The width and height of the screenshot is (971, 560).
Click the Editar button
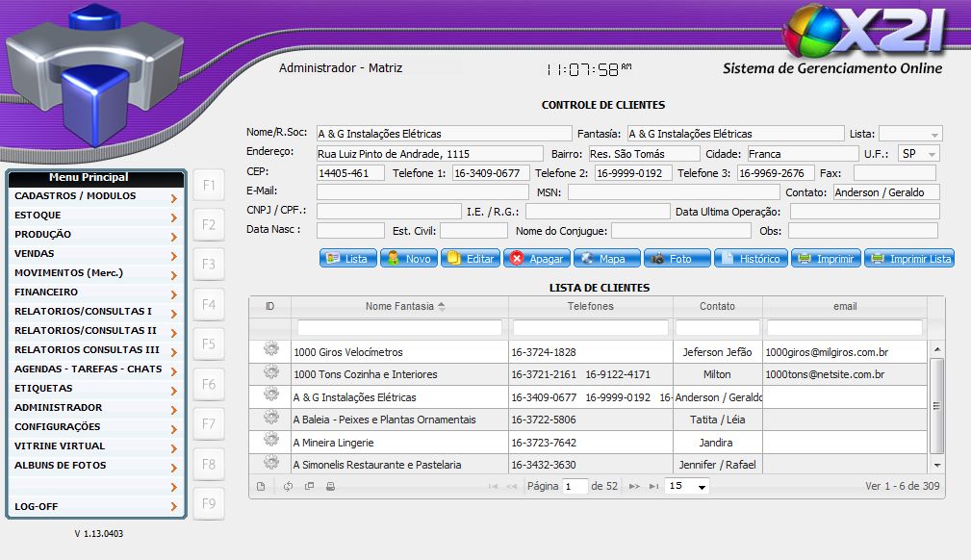[469, 259]
